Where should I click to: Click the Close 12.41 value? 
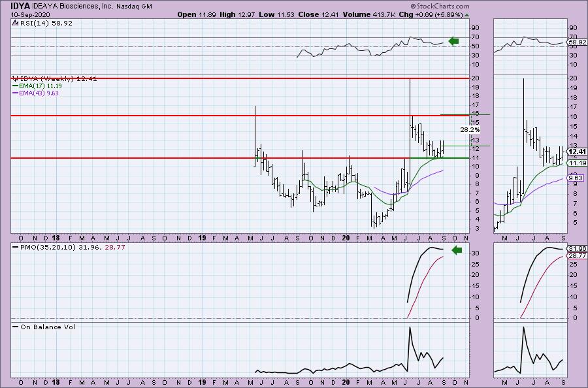coord(319,14)
